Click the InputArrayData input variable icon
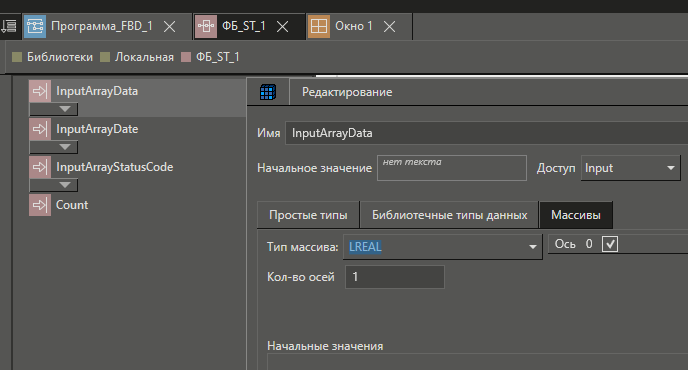This screenshot has height=370, width=688. (x=40, y=91)
